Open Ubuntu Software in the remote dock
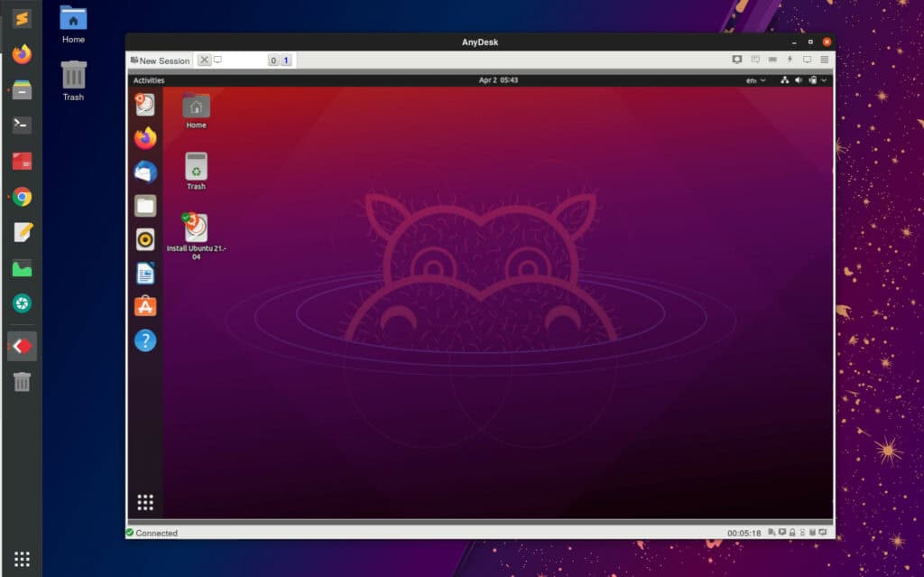The width and height of the screenshot is (924, 577). tap(145, 306)
